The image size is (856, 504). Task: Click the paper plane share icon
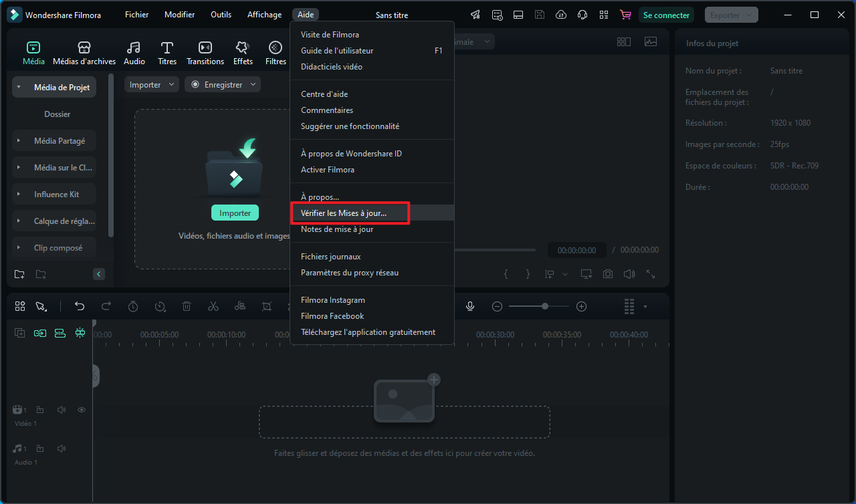pyautogui.click(x=475, y=15)
